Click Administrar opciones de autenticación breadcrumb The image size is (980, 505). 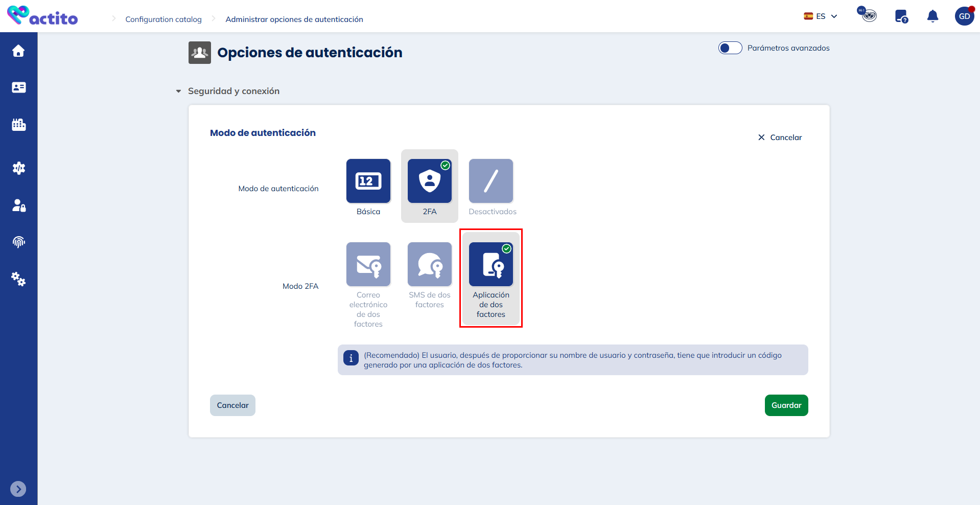294,19
